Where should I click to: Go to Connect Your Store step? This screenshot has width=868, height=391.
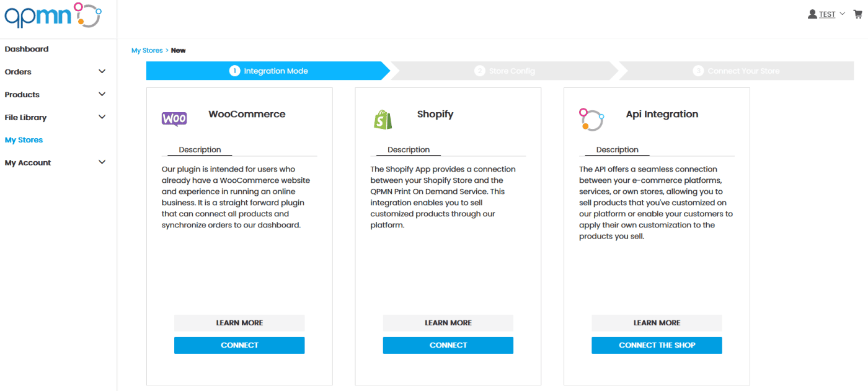click(x=736, y=71)
